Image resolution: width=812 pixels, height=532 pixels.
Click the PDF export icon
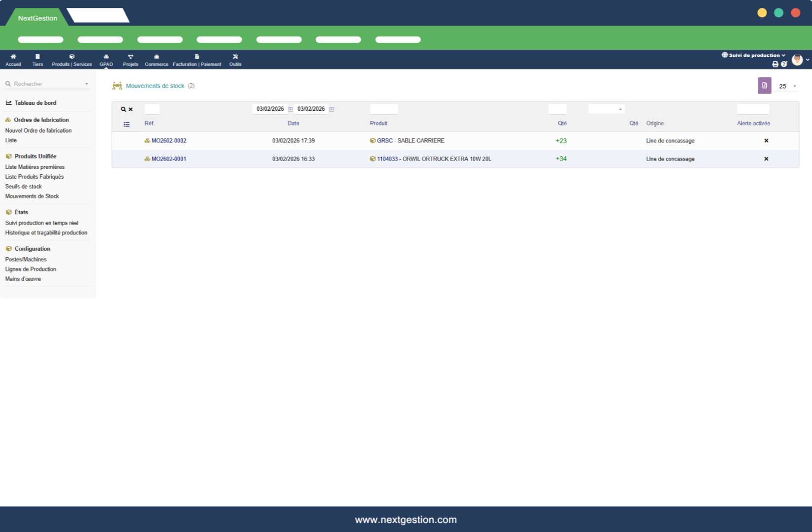click(764, 86)
